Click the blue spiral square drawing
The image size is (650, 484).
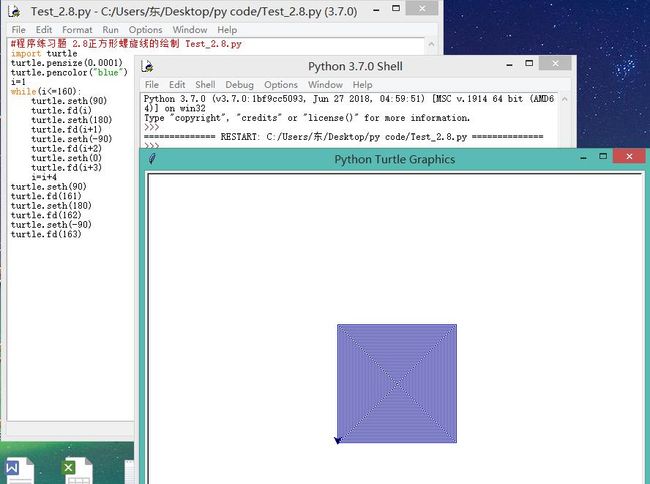[397, 383]
